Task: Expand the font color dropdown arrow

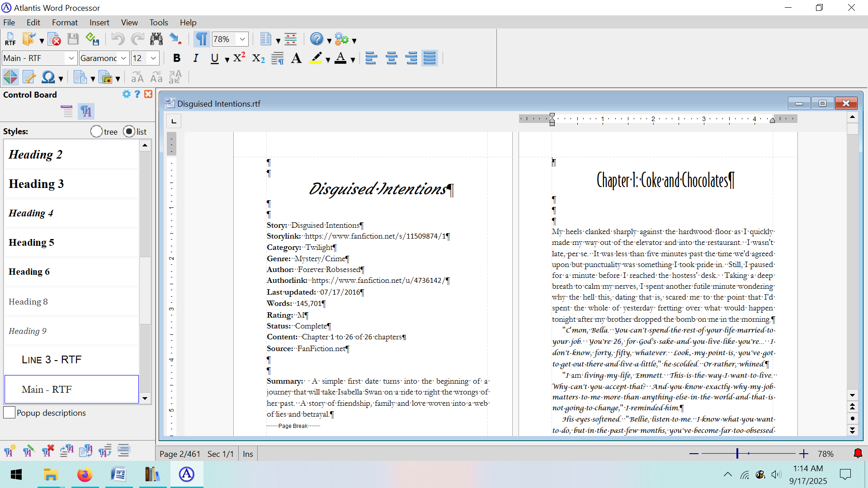Action: tap(353, 59)
